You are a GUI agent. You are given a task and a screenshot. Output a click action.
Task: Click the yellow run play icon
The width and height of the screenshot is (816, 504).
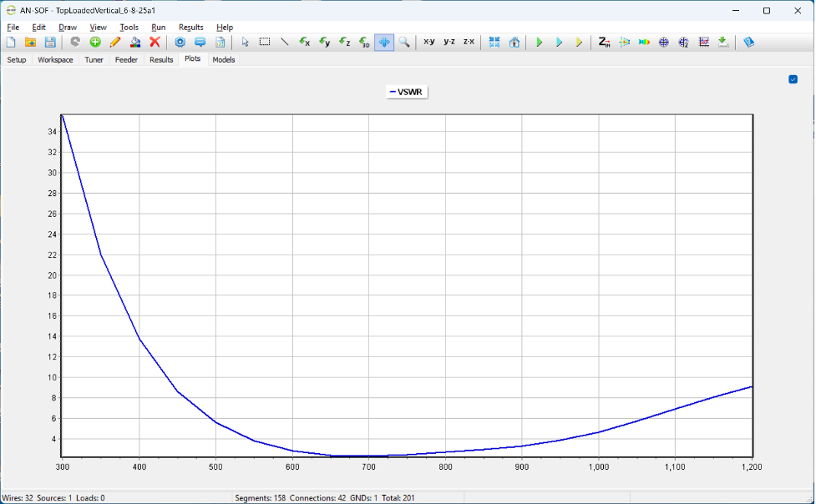pos(579,42)
